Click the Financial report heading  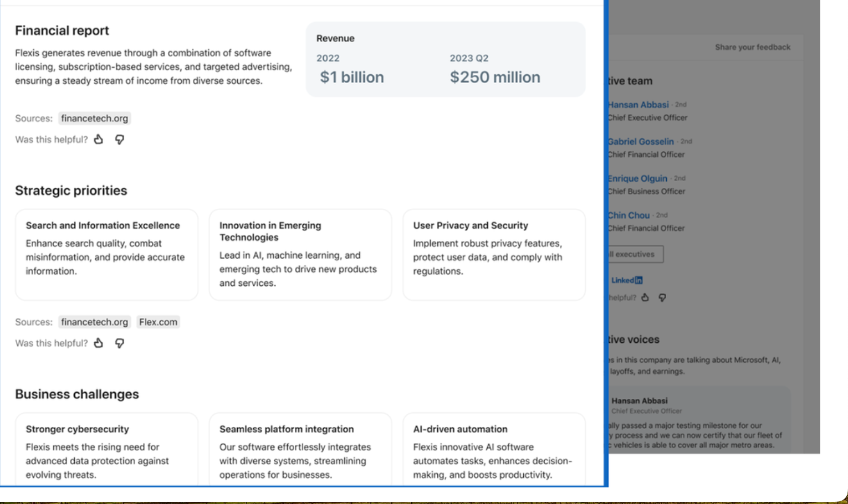tap(62, 30)
